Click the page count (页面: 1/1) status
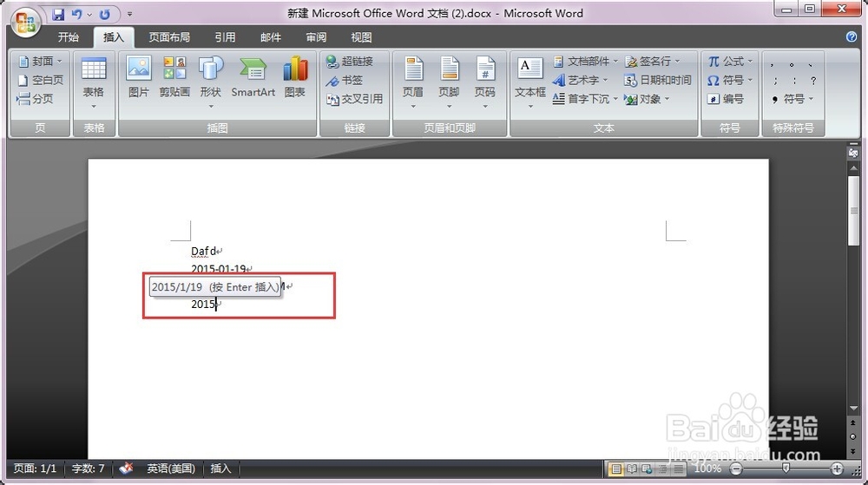Screen dimensions: 868x485 coord(35,469)
